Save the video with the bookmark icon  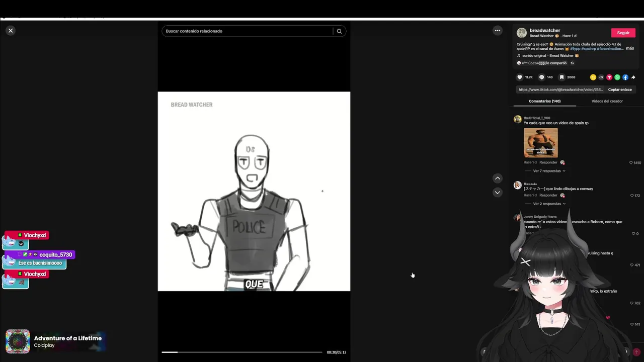tap(561, 77)
